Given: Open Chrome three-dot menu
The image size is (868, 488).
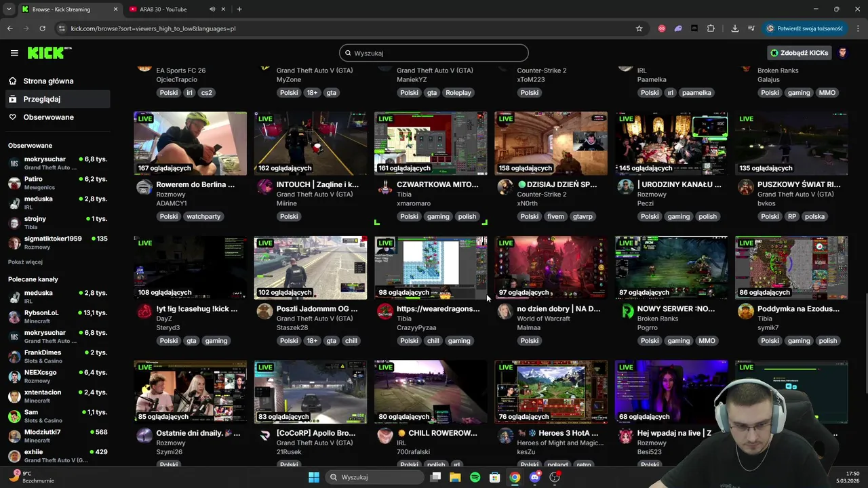Looking at the screenshot, I should pyautogui.click(x=859, y=28).
